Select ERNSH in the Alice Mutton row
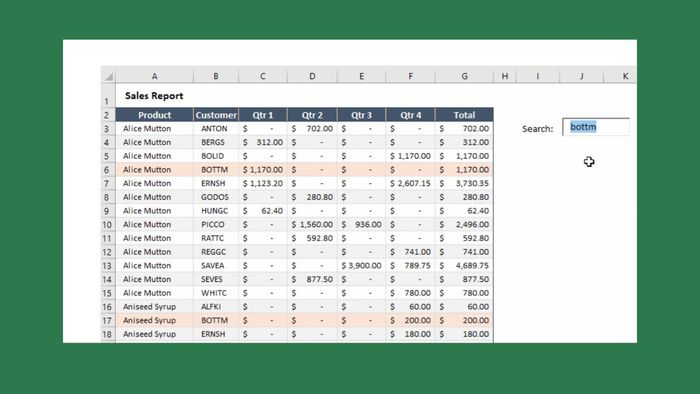The image size is (700, 394). pyautogui.click(x=216, y=183)
